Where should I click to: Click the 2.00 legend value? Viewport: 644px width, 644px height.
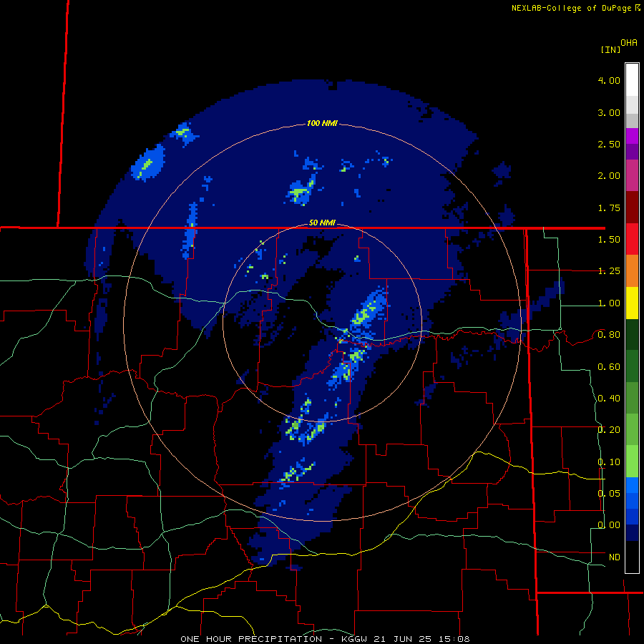[x=609, y=176]
